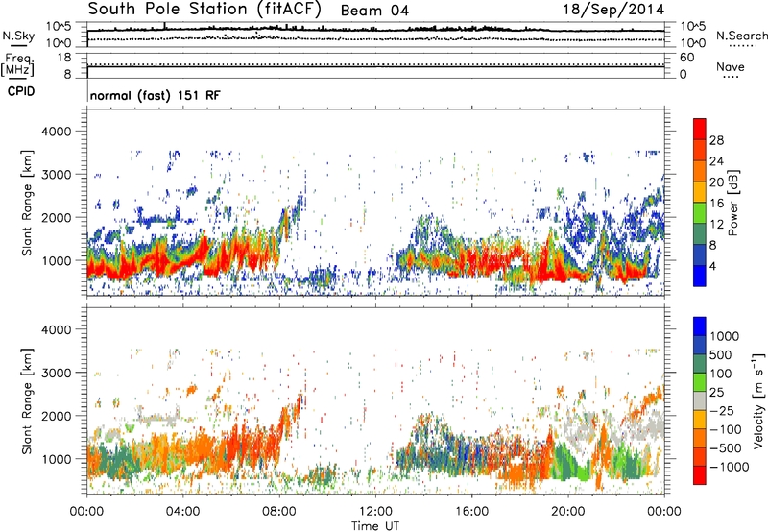This screenshot has width=768, height=532.
Task: Click the 18 tick on frequency axis
Action: click(64, 58)
